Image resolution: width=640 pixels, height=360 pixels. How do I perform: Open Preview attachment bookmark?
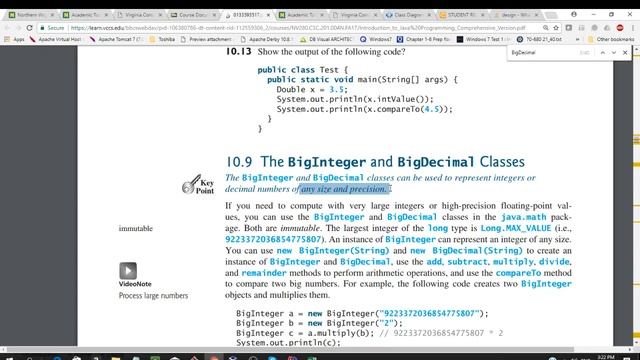(x=206, y=39)
